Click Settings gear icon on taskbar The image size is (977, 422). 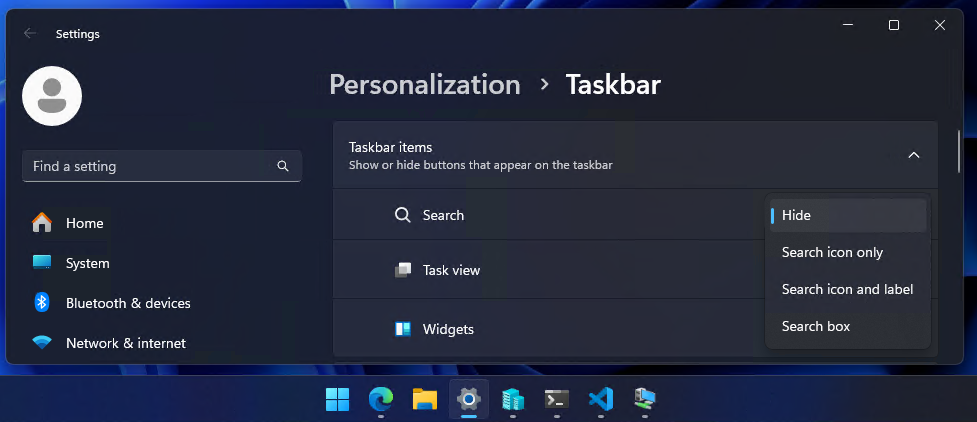[469, 399]
